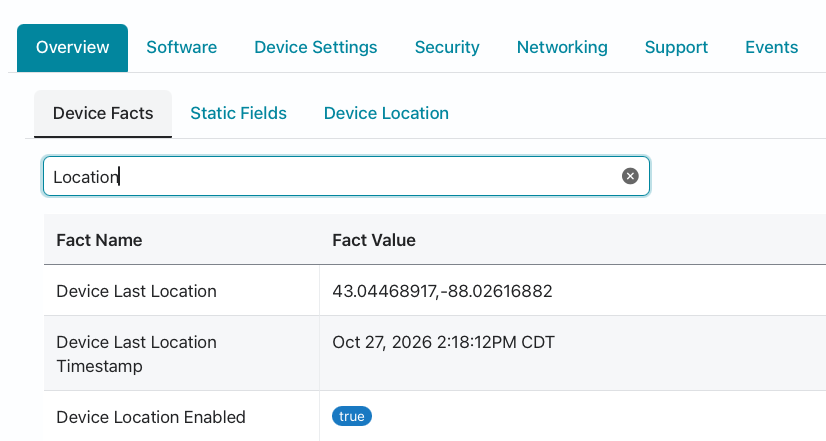Select coordinates 43.04468917,-88.02616882 value
This screenshot has height=441, width=826.
442,291
